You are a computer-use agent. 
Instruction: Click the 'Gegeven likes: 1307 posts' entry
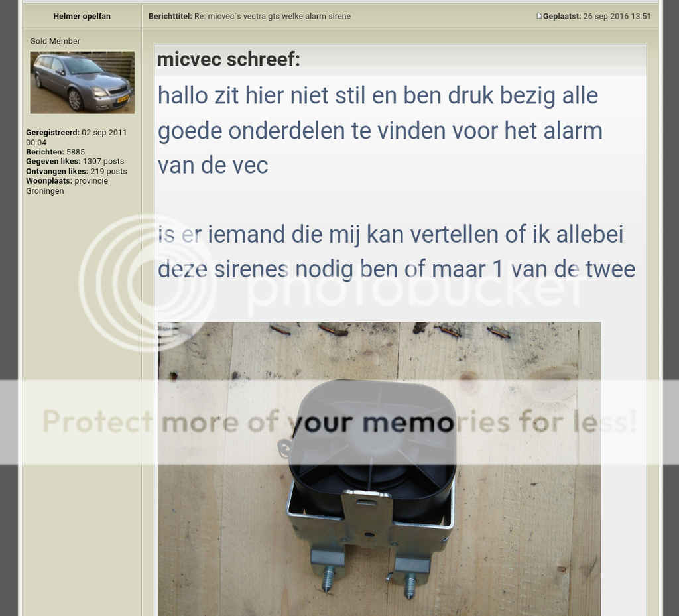(x=75, y=162)
